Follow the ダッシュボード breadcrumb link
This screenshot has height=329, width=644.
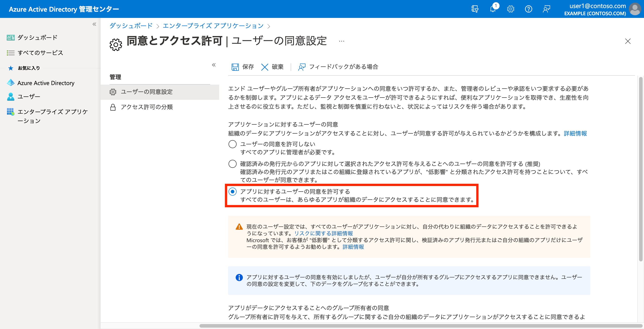(131, 26)
